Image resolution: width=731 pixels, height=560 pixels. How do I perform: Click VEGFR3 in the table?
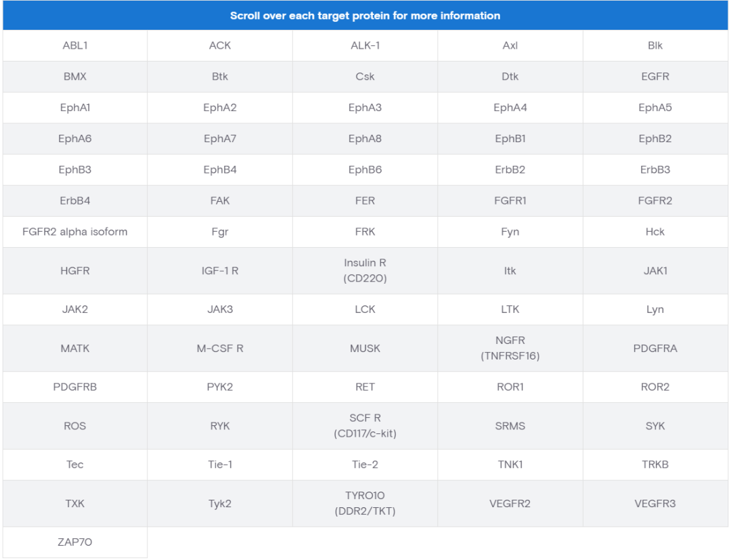pyautogui.click(x=655, y=504)
